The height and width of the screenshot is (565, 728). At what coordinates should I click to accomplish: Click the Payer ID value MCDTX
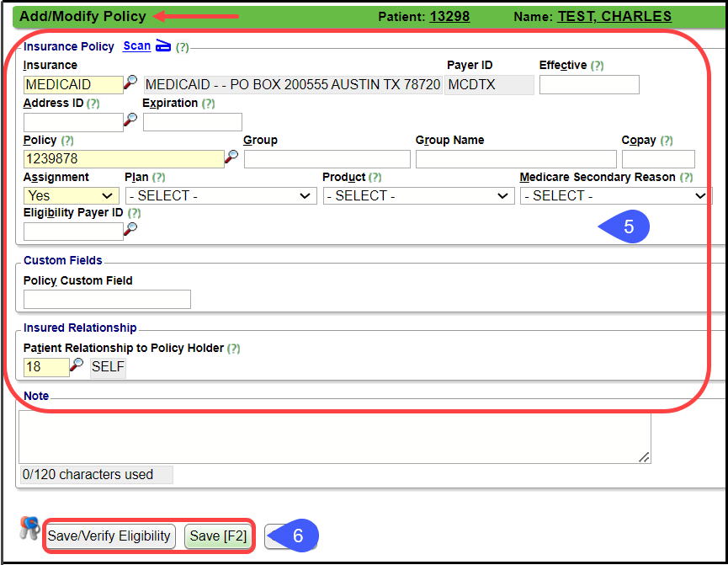click(x=489, y=84)
